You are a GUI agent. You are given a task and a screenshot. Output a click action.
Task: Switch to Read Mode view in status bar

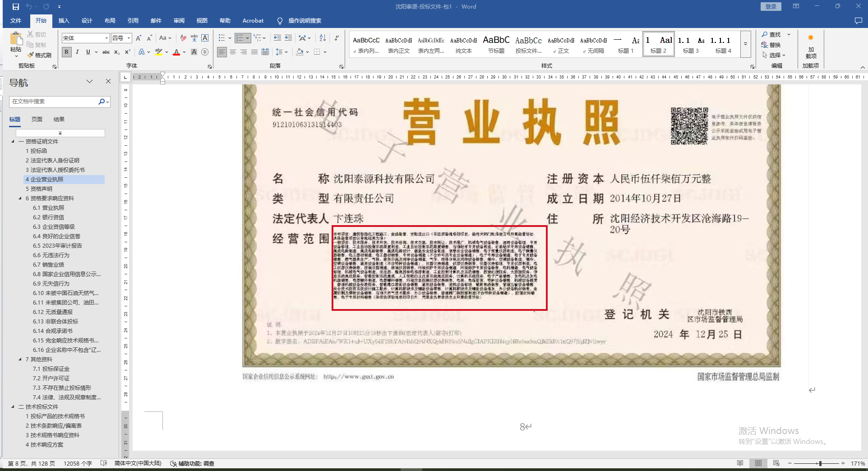(740, 463)
